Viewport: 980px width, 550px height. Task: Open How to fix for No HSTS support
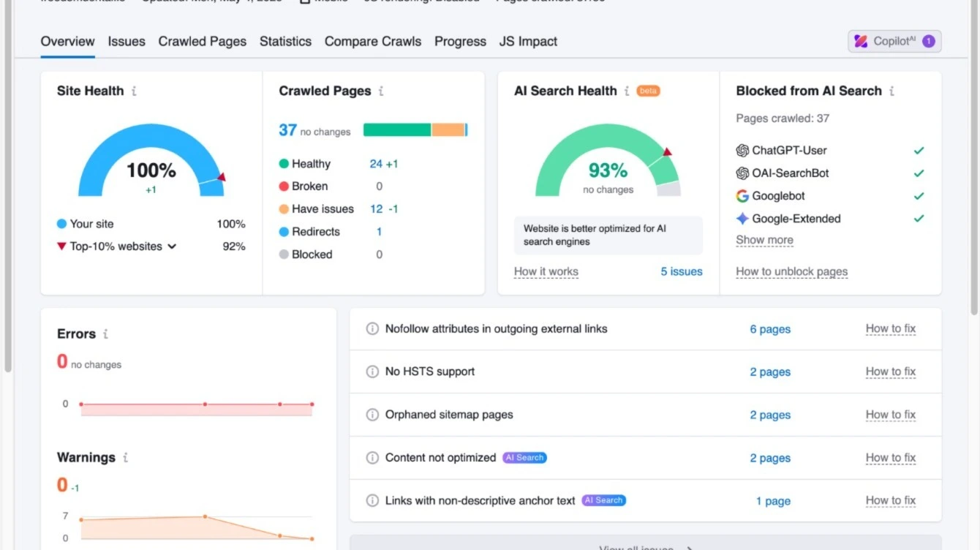[x=891, y=372]
